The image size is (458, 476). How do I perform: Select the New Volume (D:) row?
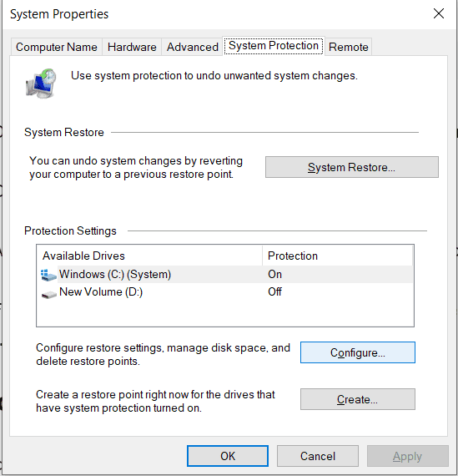225,292
